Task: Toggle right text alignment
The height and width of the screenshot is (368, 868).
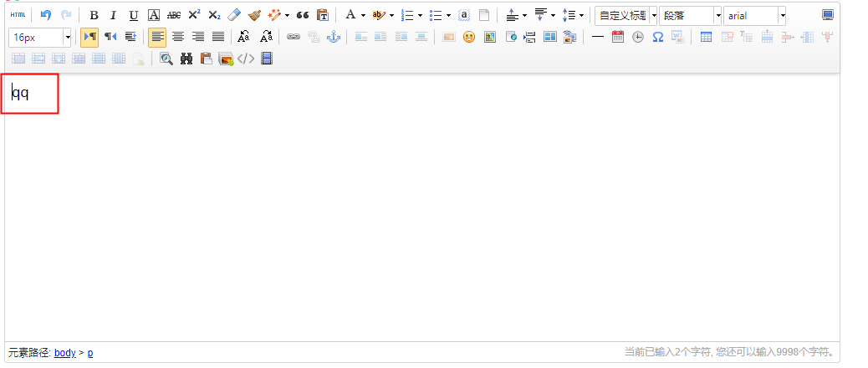Action: tap(197, 37)
